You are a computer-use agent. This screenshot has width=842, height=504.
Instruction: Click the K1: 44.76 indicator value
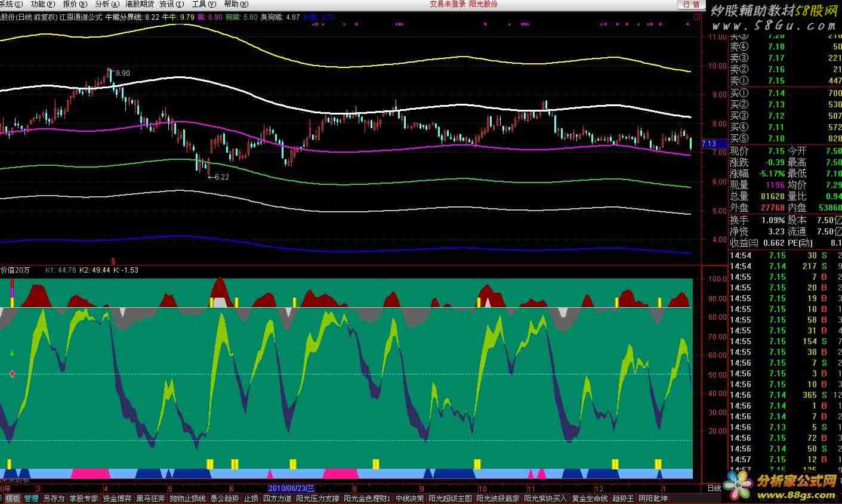coord(60,270)
